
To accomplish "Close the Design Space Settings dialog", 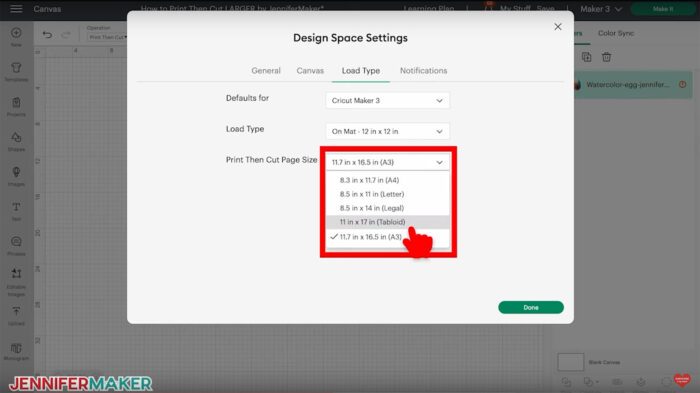I will (558, 27).
